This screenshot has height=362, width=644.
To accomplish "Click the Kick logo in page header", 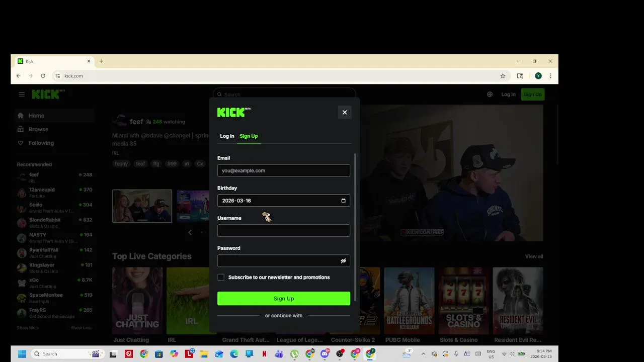I will (x=48, y=95).
